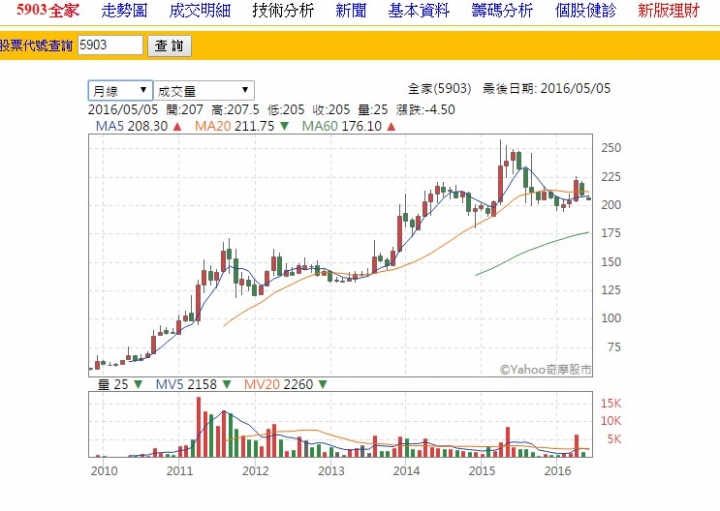Click the 75 price axis label

click(614, 347)
